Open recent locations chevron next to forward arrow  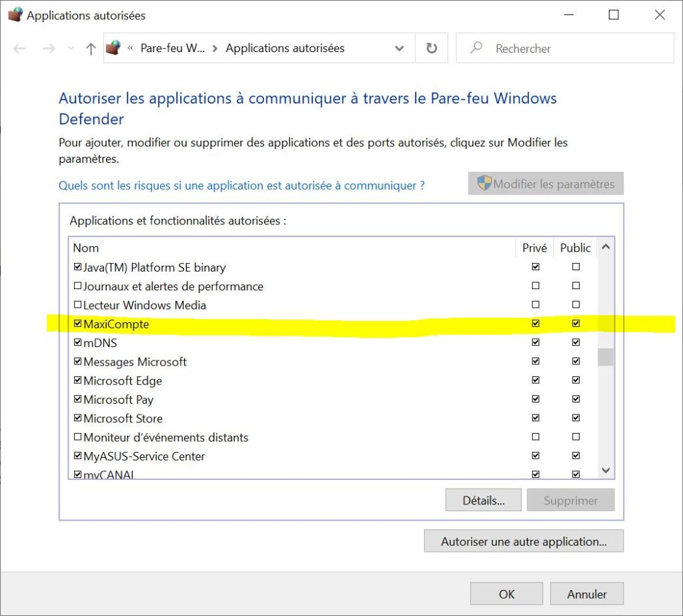pos(71,49)
